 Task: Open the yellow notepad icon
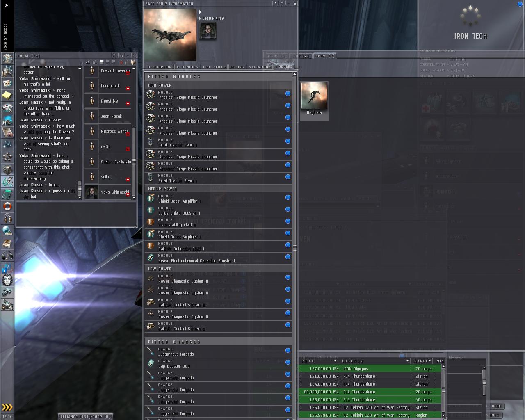point(7,96)
